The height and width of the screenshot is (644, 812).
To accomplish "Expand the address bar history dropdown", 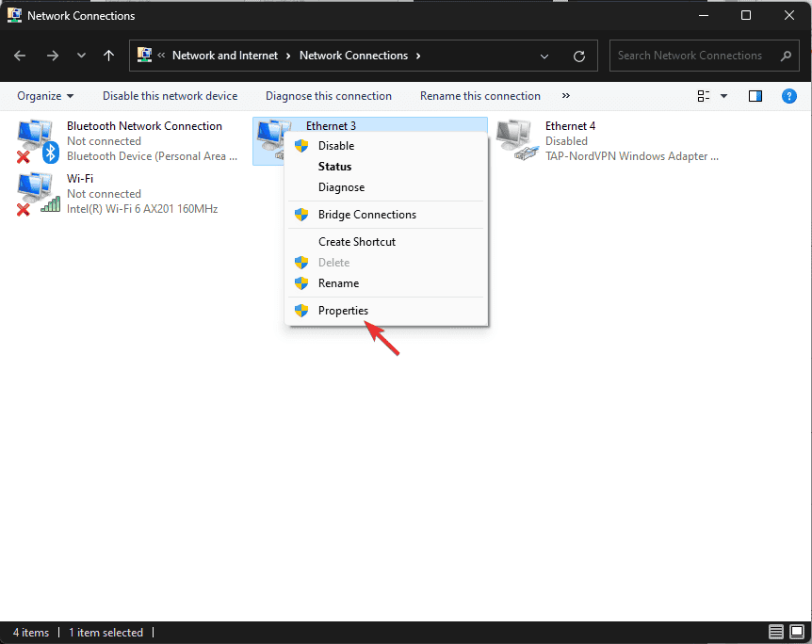I will coord(544,56).
